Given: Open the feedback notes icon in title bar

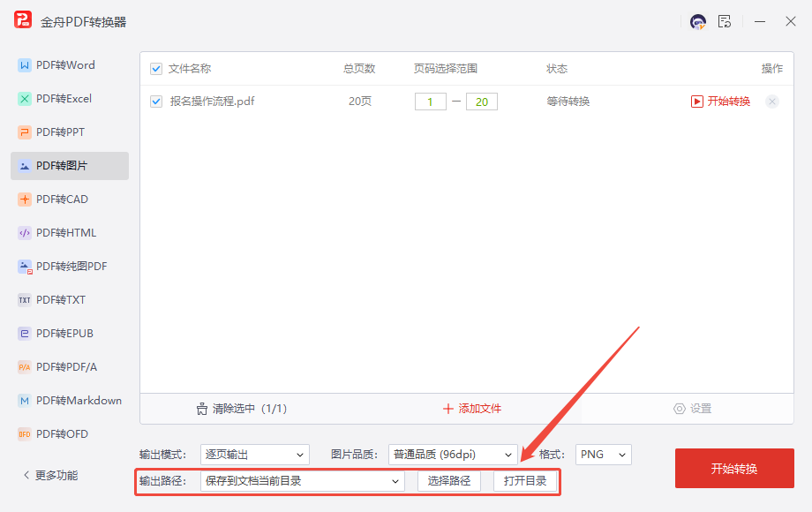Looking at the screenshot, I should pyautogui.click(x=725, y=21).
